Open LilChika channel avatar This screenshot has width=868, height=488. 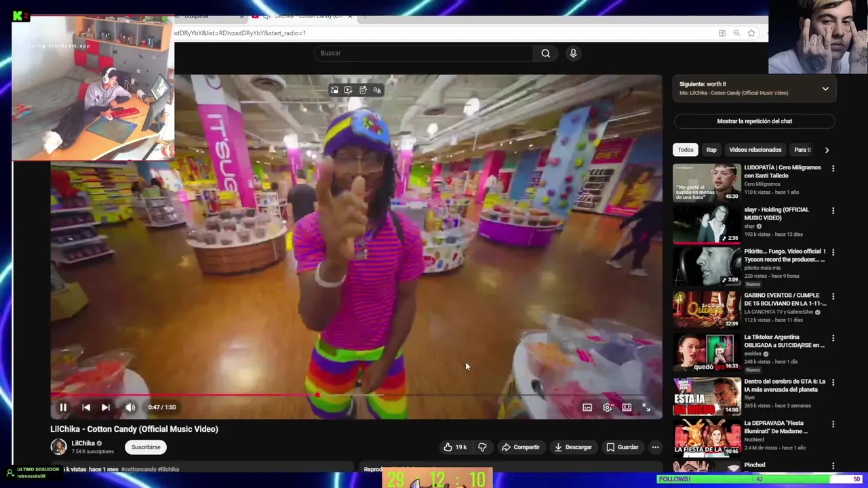(x=58, y=447)
